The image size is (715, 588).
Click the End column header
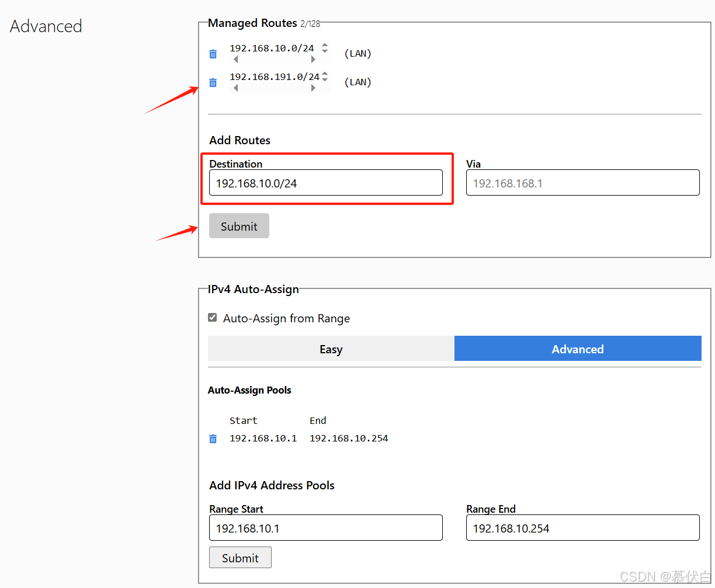coord(318,420)
